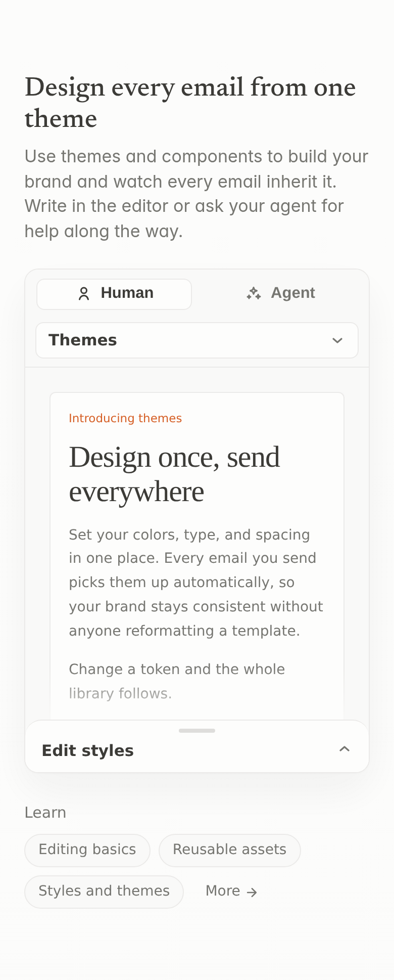
Task: Click the sparkles icon on Agent tab
Action: click(254, 293)
